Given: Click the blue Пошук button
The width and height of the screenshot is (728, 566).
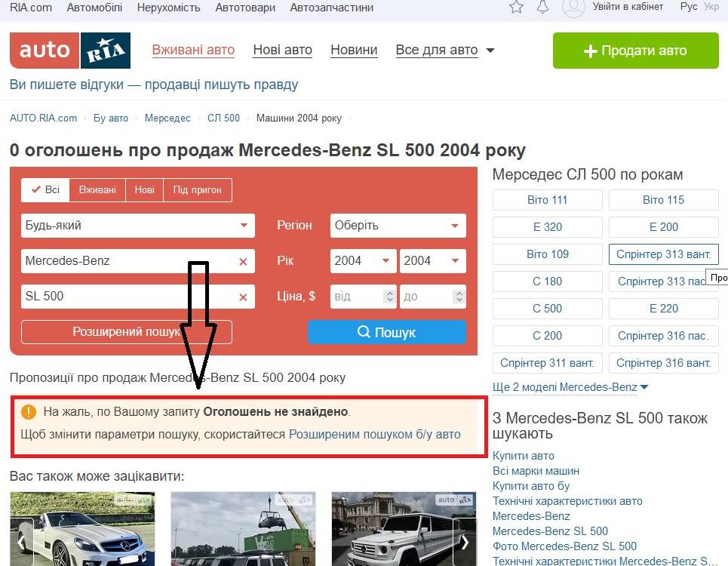Looking at the screenshot, I should pos(387,332).
